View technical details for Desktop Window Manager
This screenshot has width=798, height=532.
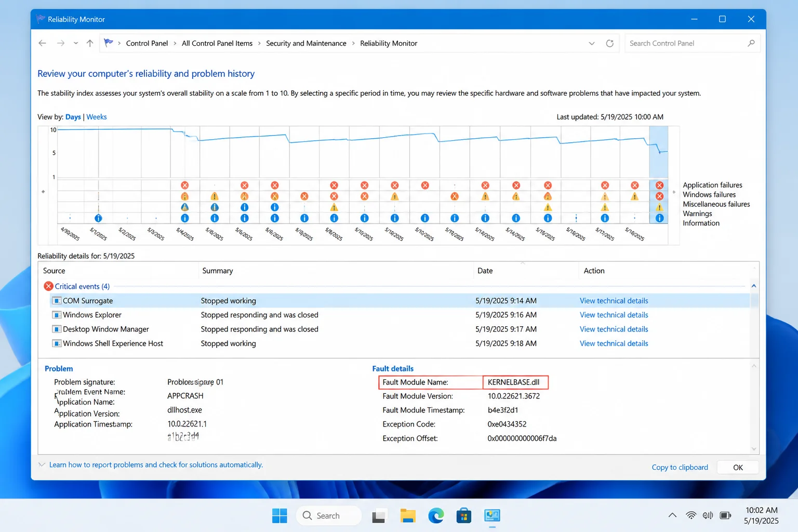(x=614, y=329)
